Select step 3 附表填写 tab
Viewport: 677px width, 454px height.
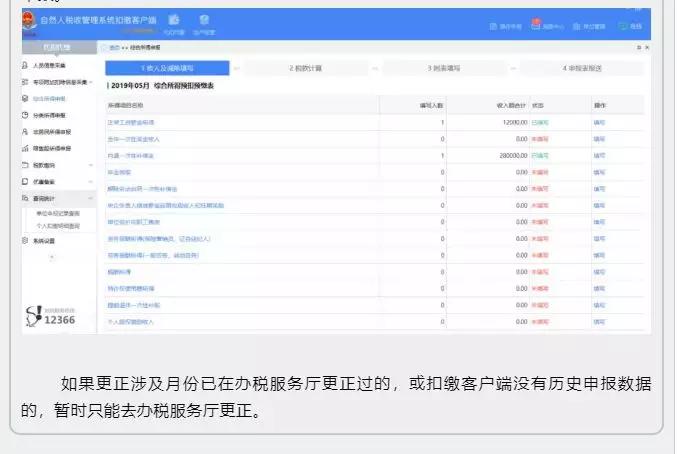pyautogui.click(x=444, y=68)
